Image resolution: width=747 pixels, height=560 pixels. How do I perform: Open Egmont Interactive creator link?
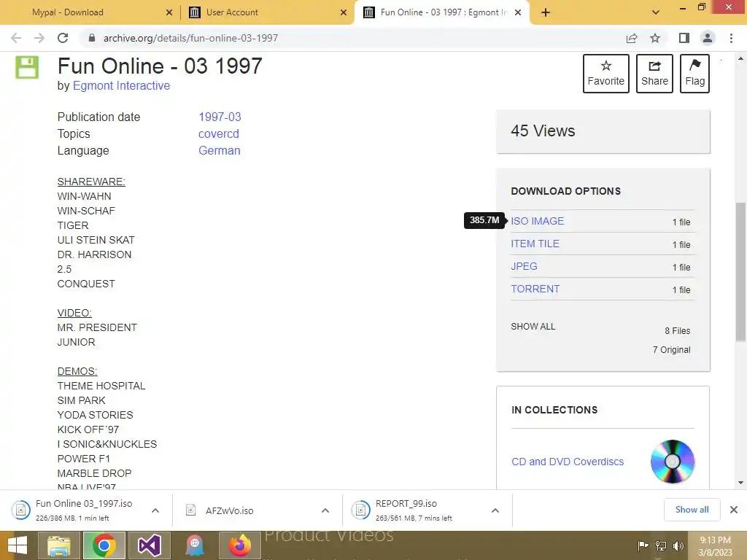122,86
